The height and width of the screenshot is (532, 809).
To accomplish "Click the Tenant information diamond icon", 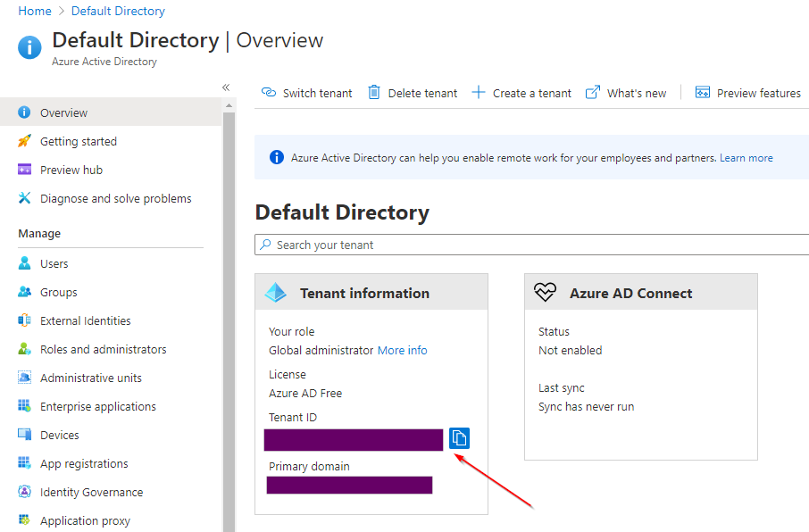I will 276,293.
